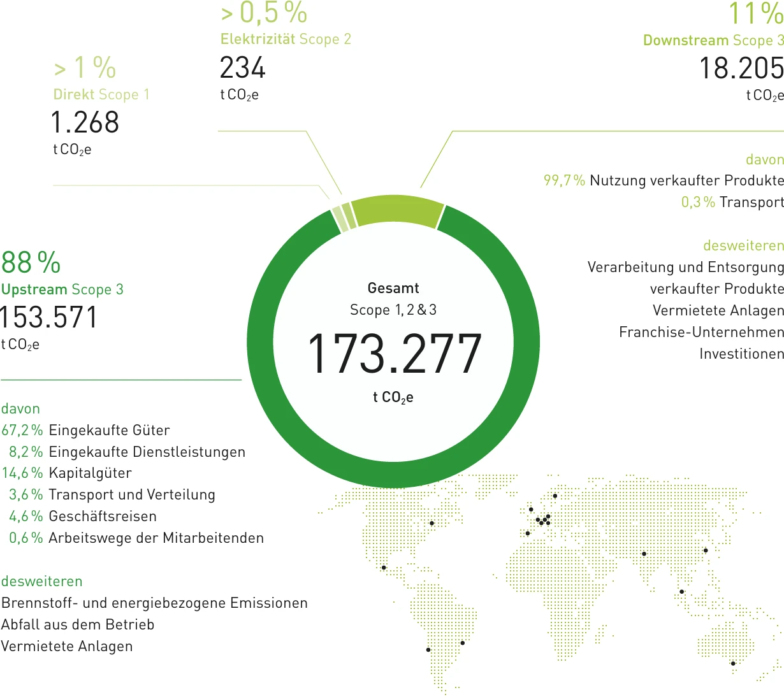Click the black location dot in Australia

[x=733, y=663]
